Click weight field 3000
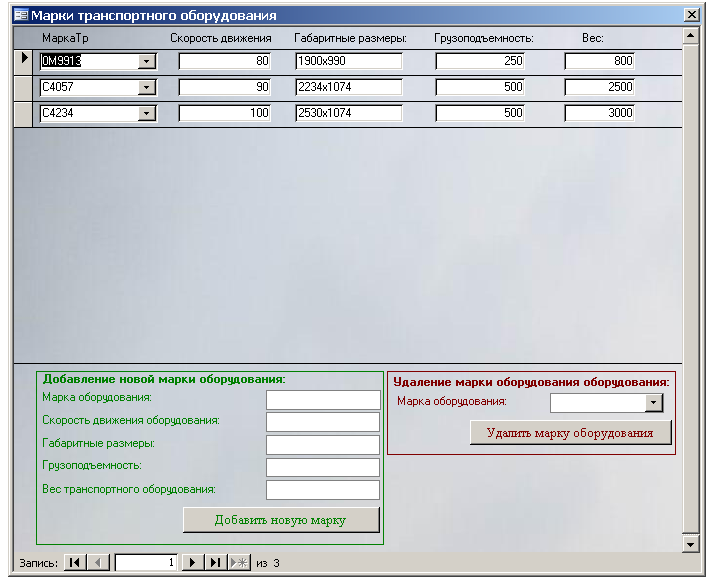 599,114
